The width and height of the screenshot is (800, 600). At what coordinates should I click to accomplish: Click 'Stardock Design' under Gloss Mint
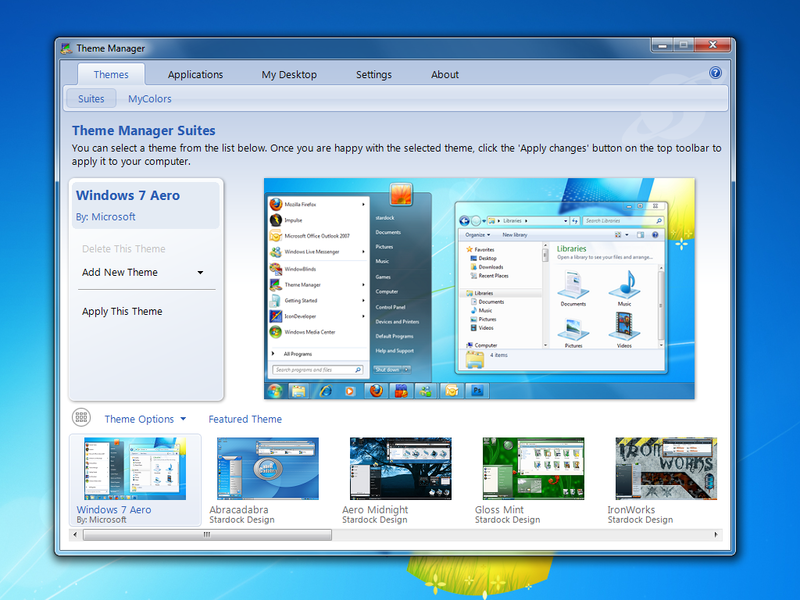coord(507,520)
